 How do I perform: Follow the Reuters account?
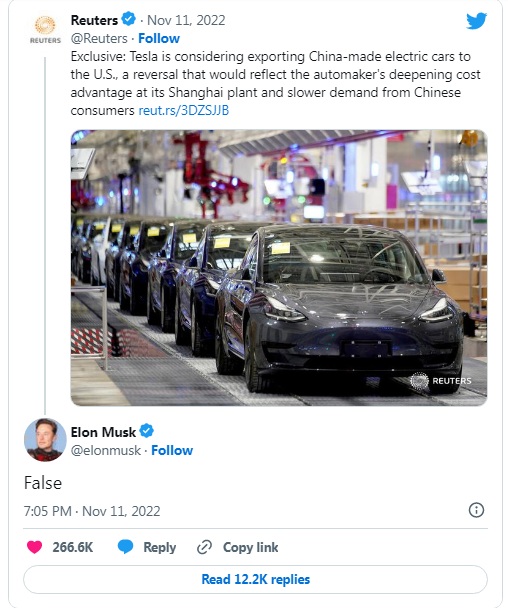159,38
